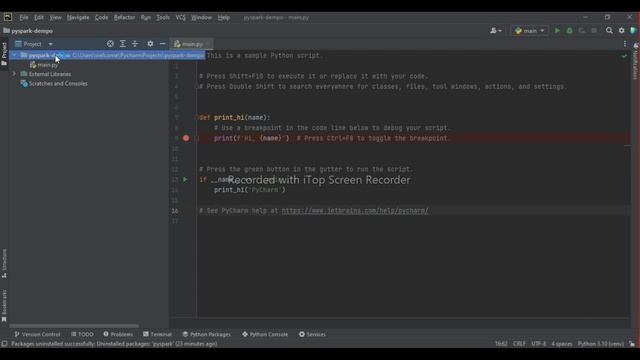Select opened file target icon in Project panel
Image resolution: width=640 pixels, height=360 pixels.
click(x=110, y=44)
